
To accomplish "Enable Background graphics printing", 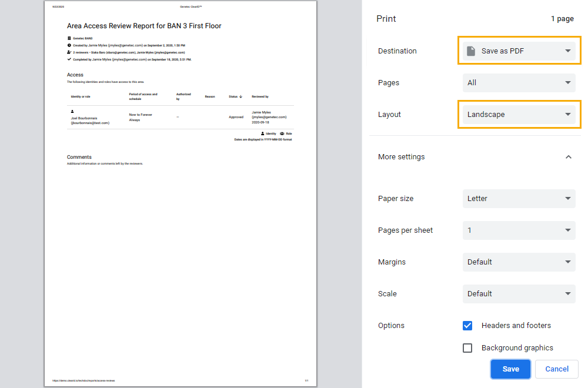I will (x=467, y=347).
